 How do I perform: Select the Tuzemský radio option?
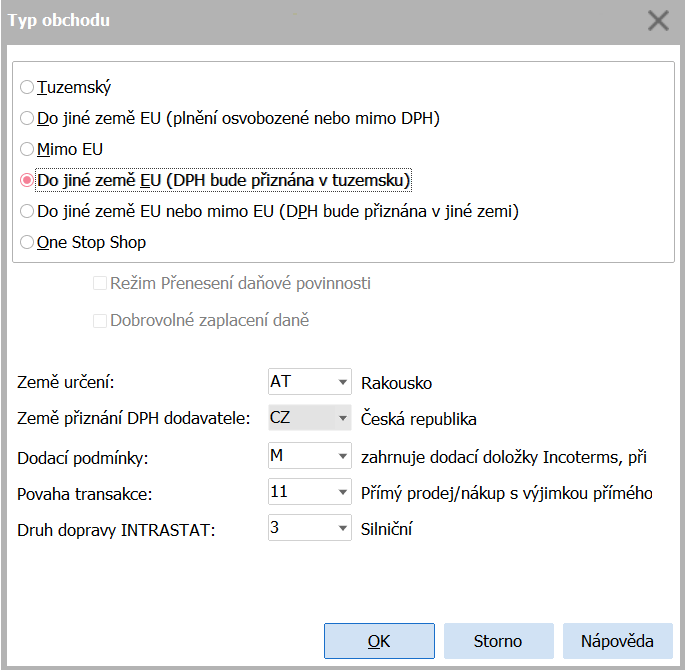pos(27,88)
